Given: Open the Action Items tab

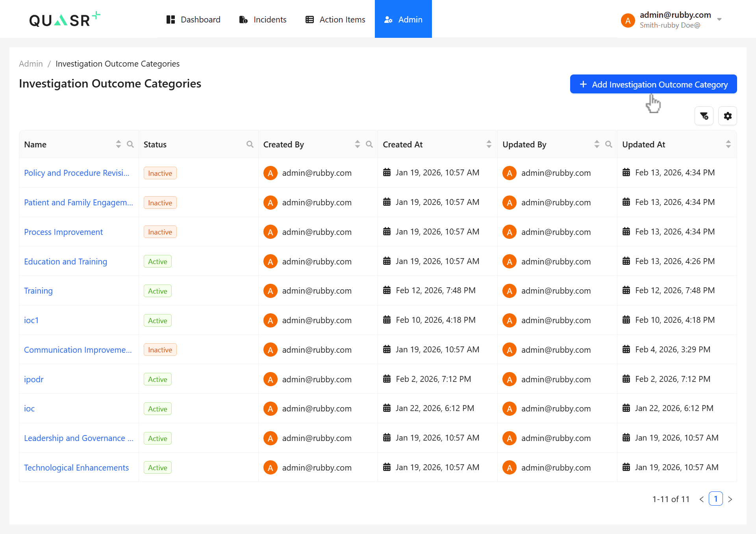Looking at the screenshot, I should [x=335, y=19].
